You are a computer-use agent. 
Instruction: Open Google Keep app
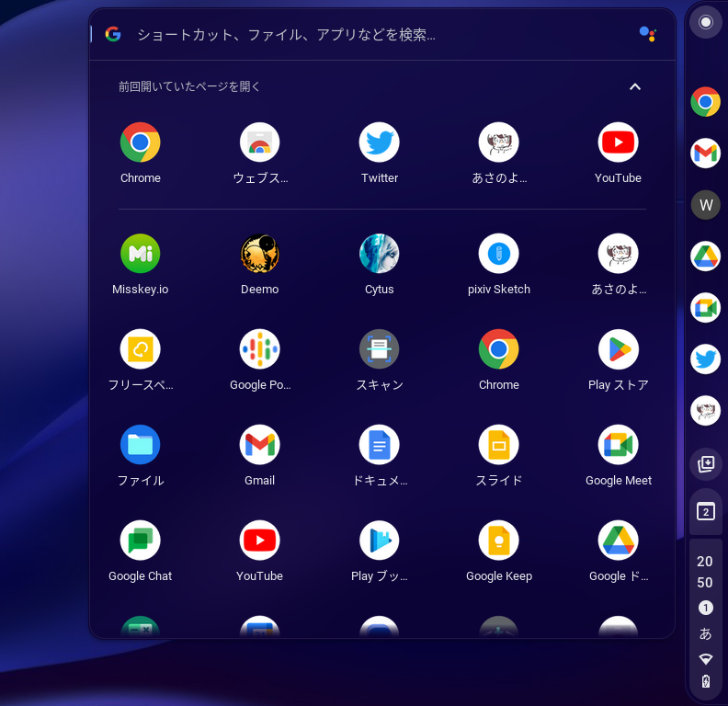point(498,541)
